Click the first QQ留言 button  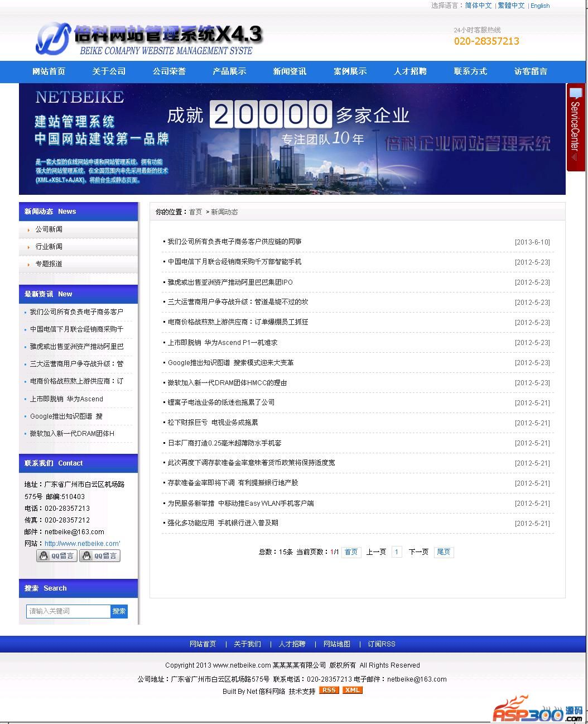(56, 556)
